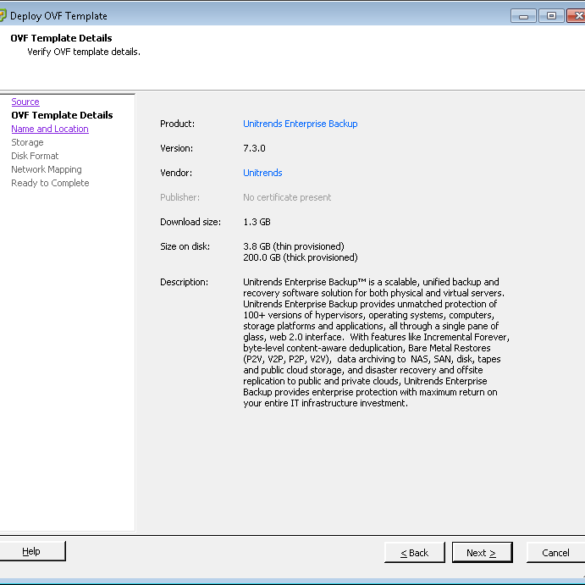
Task: Select the disabled Storage step
Action: pyautogui.click(x=27, y=143)
